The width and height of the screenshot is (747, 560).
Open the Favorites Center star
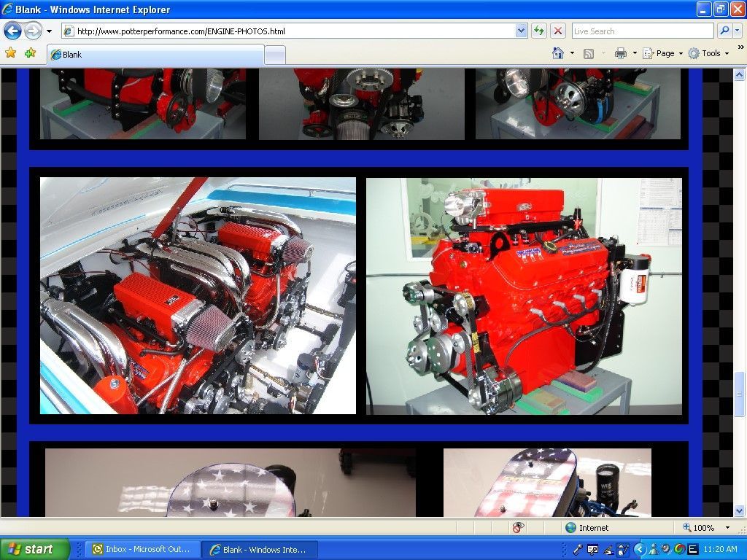pos(10,53)
